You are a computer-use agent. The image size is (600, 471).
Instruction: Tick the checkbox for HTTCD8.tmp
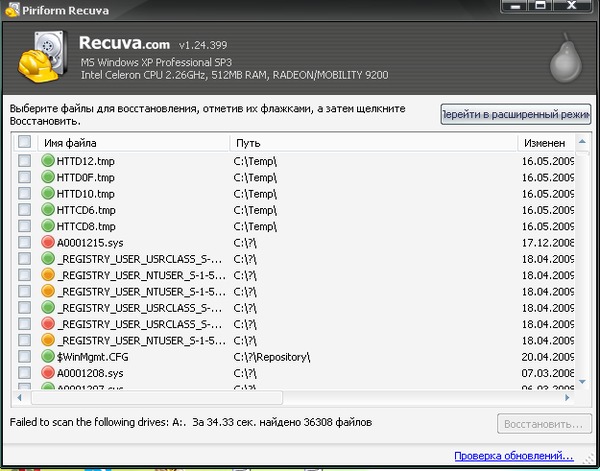24,226
